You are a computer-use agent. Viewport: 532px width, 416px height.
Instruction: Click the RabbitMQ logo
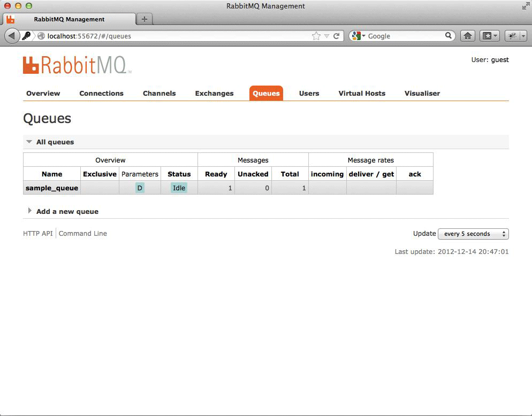[x=77, y=65]
